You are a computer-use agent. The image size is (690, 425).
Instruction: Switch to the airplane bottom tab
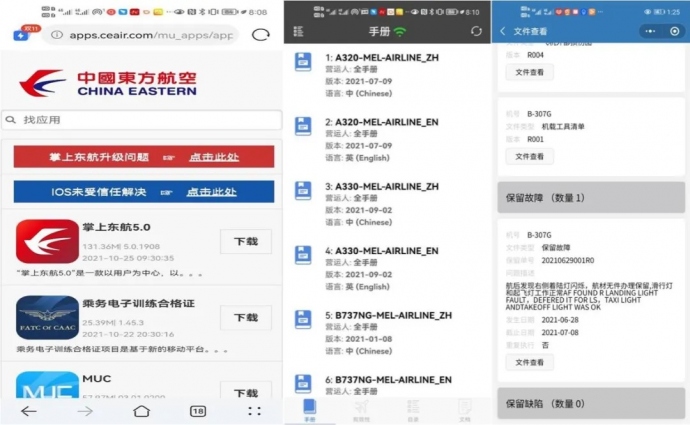(361, 410)
